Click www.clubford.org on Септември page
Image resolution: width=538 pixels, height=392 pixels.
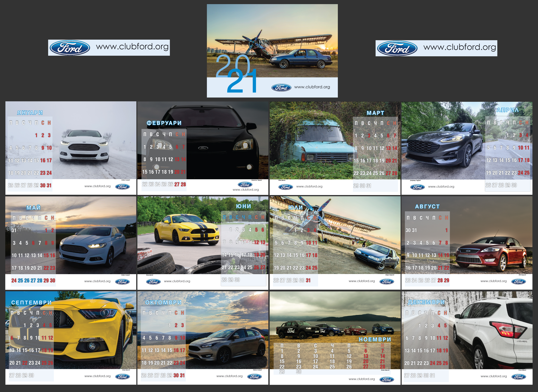click(x=98, y=376)
